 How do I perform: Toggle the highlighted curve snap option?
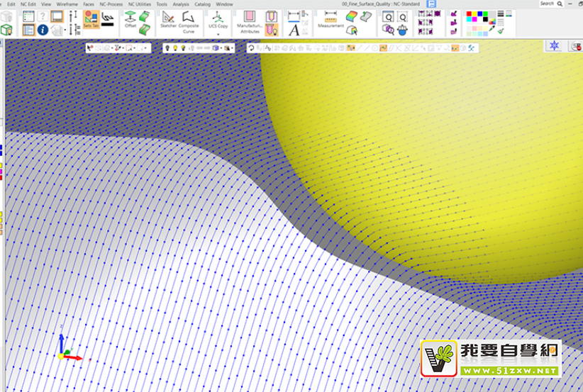tap(384, 48)
